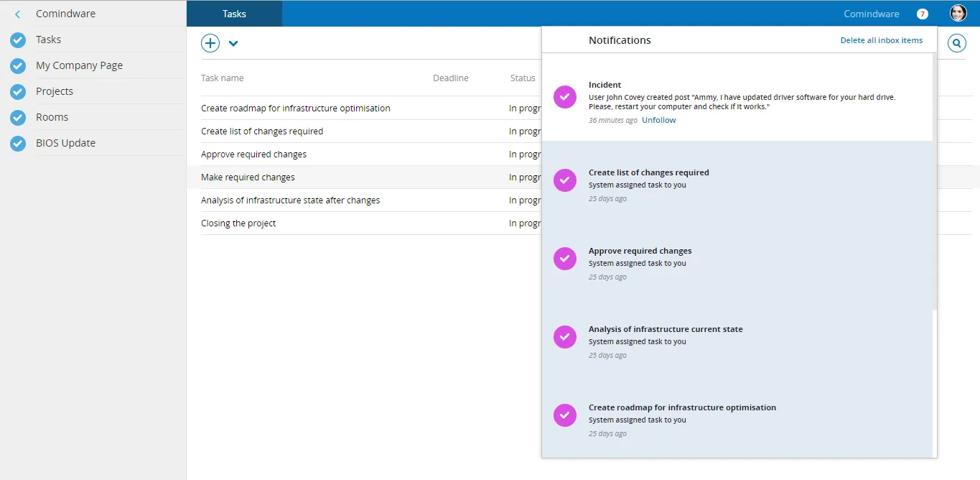This screenshot has width=980, height=480.
Task: Open Approve required changes notification title
Action: coord(640,251)
